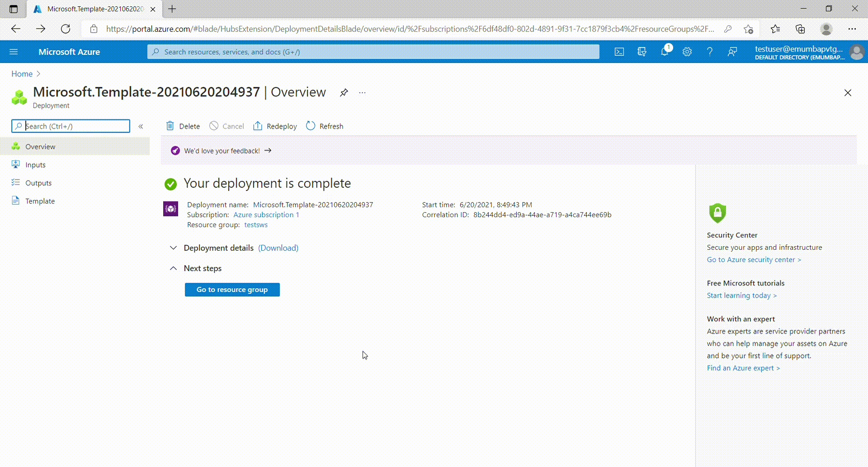Open the We'd love your feedback banner
Screen dimensions: 868x467
click(x=221, y=151)
